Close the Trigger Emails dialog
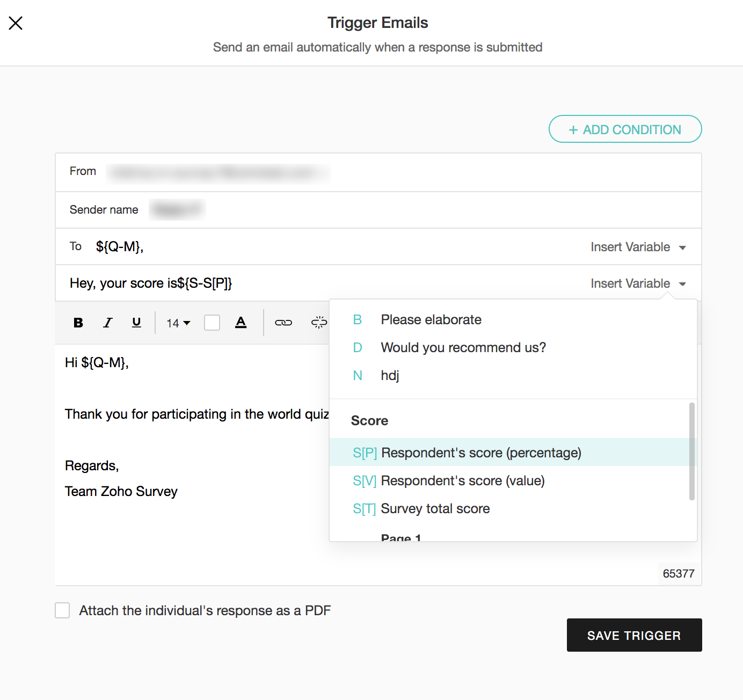Viewport: 743px width, 700px height. [16, 23]
